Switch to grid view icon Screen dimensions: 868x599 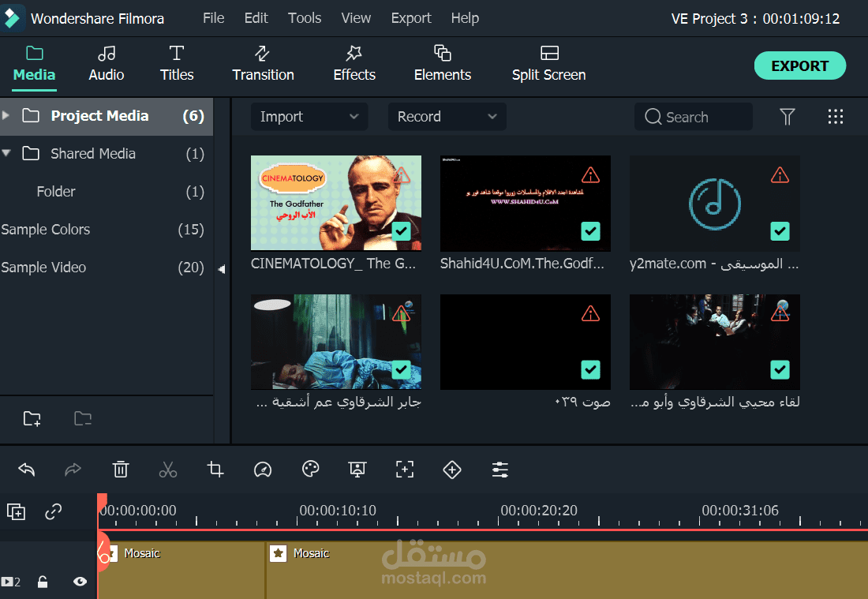(836, 116)
